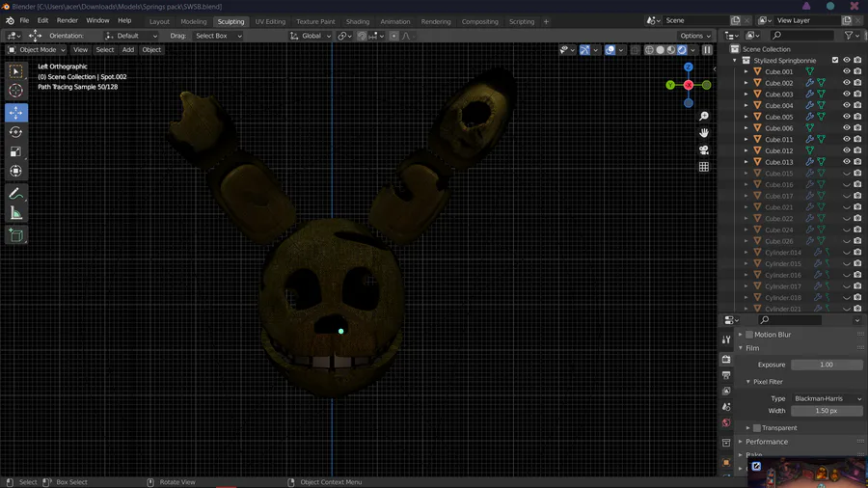Screen dimensions: 868x488
Task: Hide Cube.004 in viewport
Action: (847, 105)
